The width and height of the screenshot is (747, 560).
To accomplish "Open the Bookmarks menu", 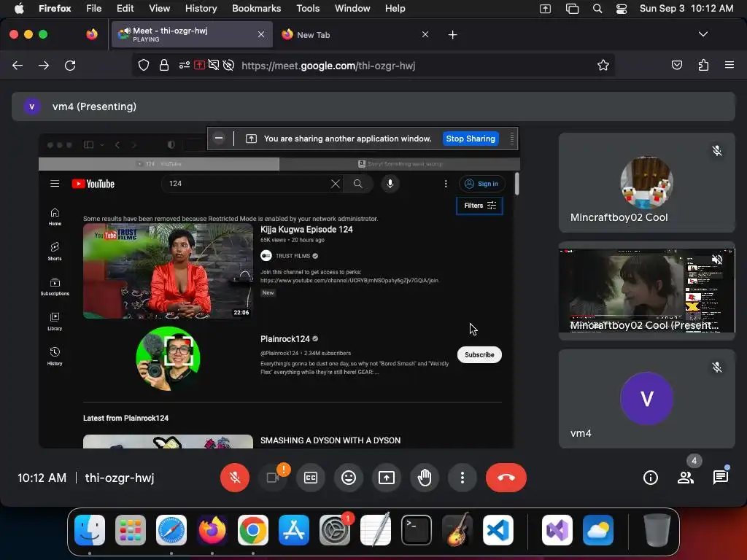I will (x=256, y=9).
